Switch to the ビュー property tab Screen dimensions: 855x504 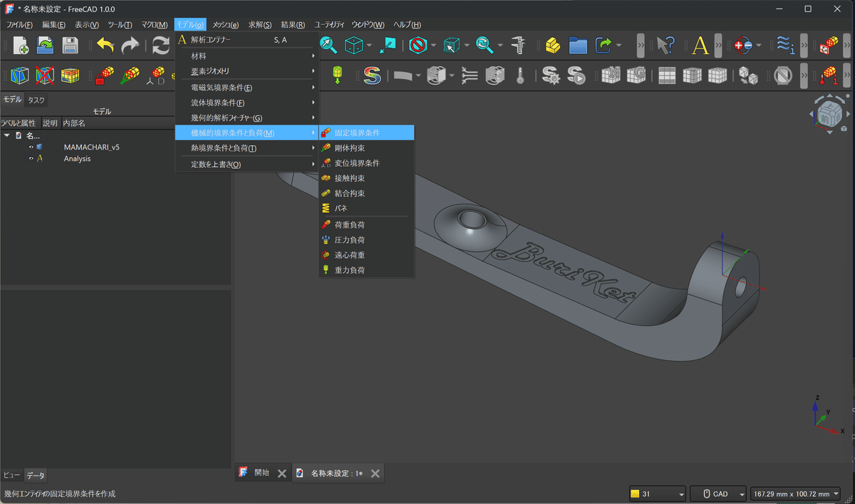click(x=11, y=475)
